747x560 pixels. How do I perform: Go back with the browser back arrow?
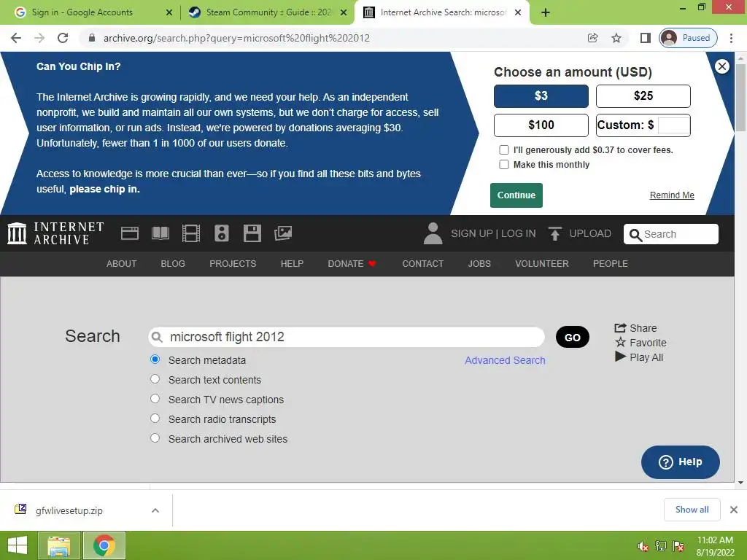click(x=16, y=38)
